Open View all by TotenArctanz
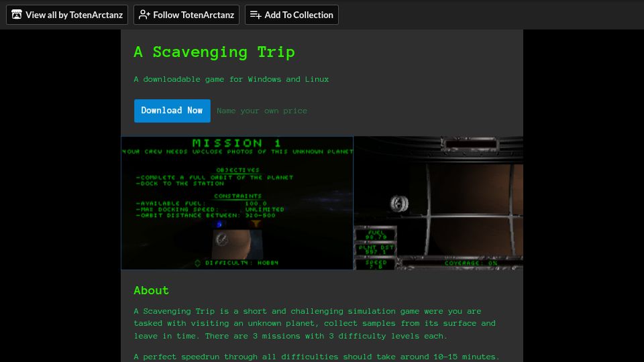The height and width of the screenshot is (362, 644). click(67, 15)
